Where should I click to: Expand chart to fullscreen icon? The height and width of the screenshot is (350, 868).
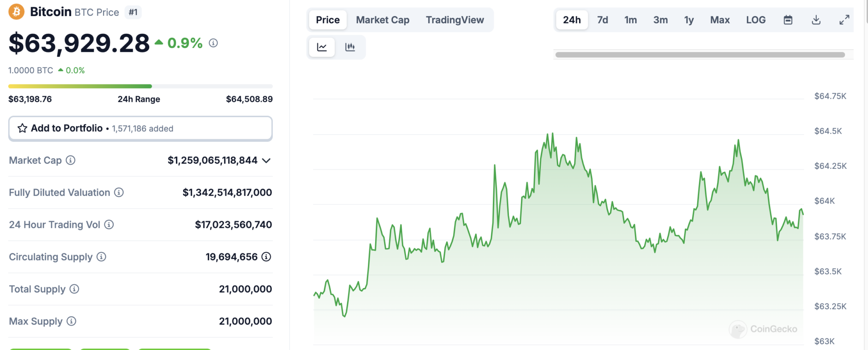844,20
